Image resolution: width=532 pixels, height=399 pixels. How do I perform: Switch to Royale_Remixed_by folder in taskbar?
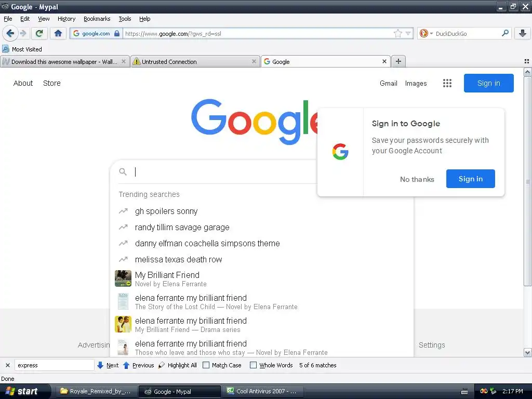point(96,391)
